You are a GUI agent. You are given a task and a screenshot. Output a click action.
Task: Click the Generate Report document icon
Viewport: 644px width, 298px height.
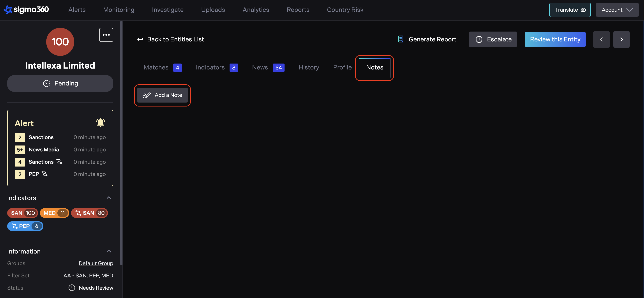400,39
